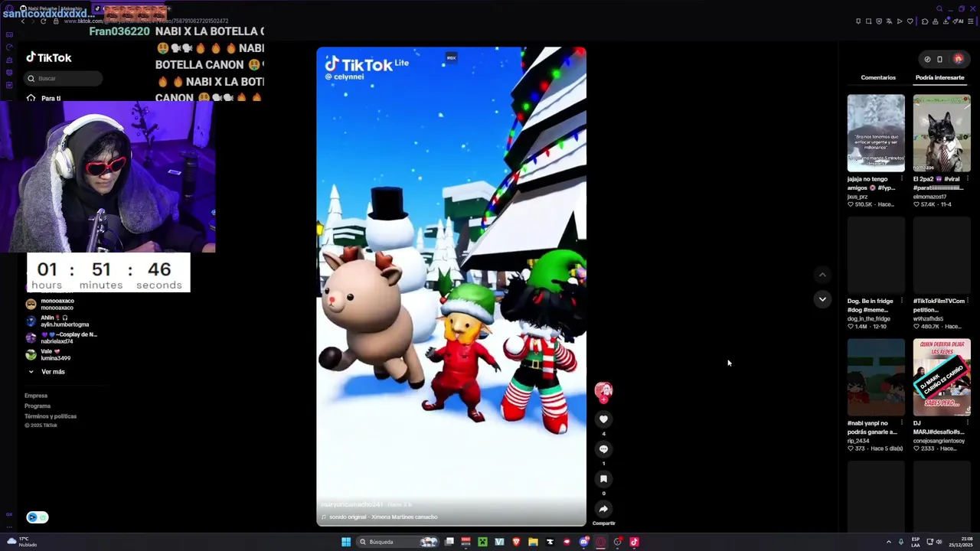Go to the previous video with up arrow
Image resolution: width=980 pixels, height=551 pixels.
822,275
